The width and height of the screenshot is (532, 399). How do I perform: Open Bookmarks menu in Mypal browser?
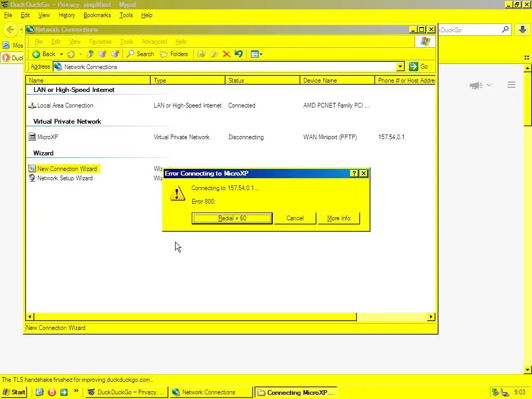97,15
